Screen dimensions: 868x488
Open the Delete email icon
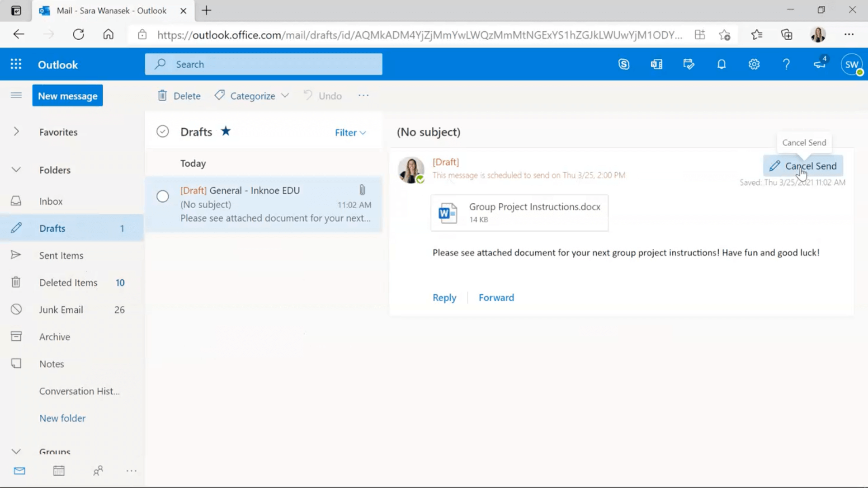[x=161, y=95]
